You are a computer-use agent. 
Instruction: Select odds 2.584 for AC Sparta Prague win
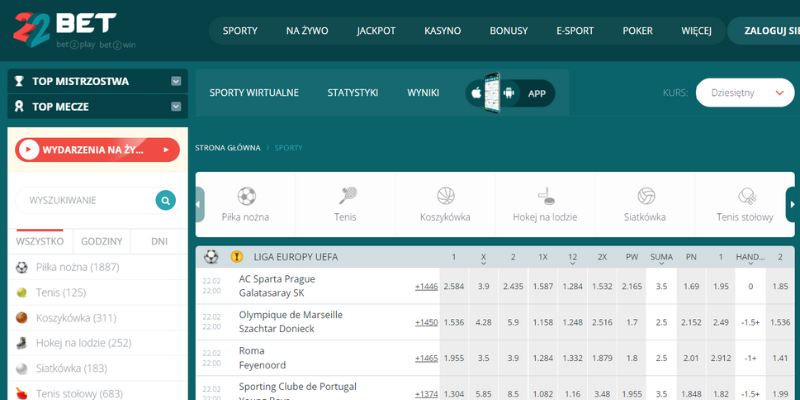(x=454, y=286)
